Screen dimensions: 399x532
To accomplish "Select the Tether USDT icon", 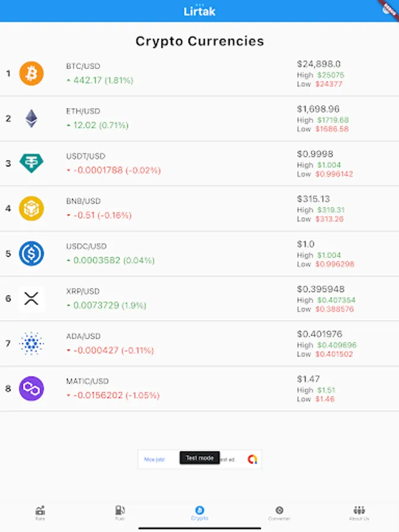I will (x=31, y=163).
